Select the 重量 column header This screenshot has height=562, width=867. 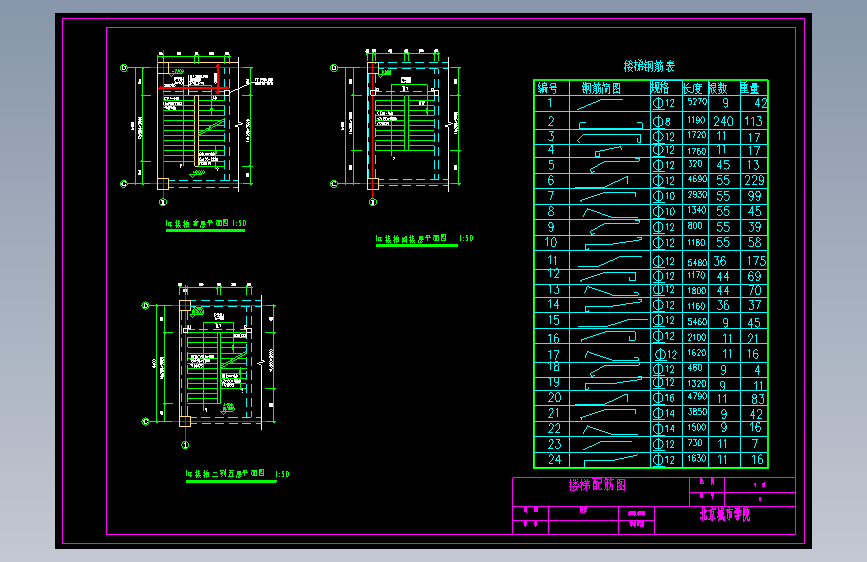(x=749, y=88)
